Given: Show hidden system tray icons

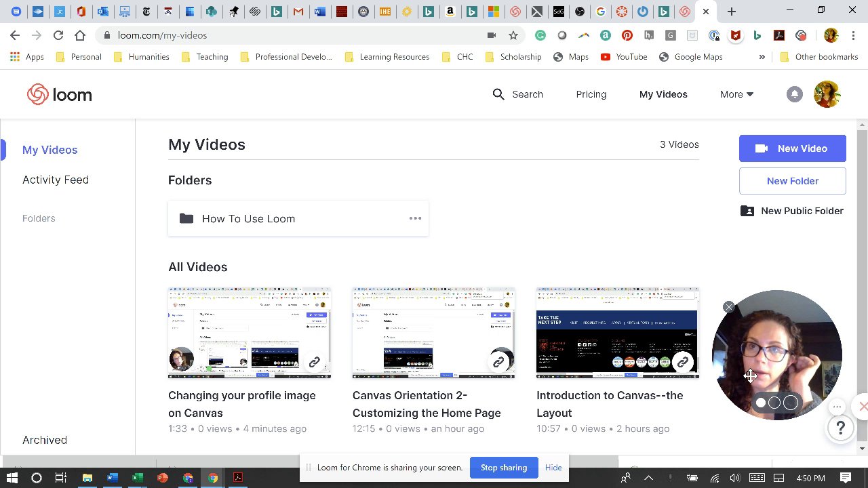Looking at the screenshot, I should (648, 478).
